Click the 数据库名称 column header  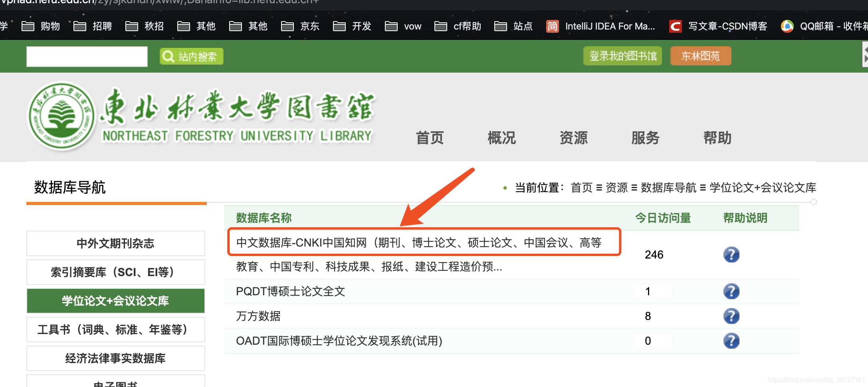(x=264, y=218)
